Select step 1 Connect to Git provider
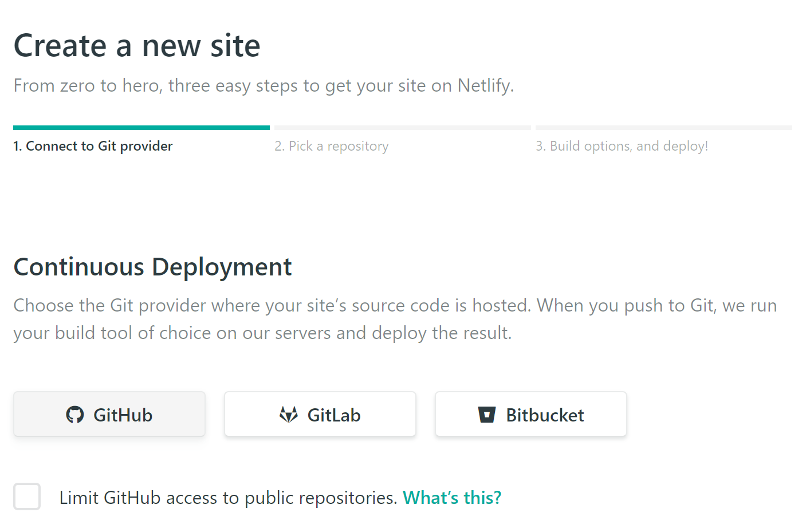Image resolution: width=810 pixels, height=532 pixels. click(x=93, y=146)
